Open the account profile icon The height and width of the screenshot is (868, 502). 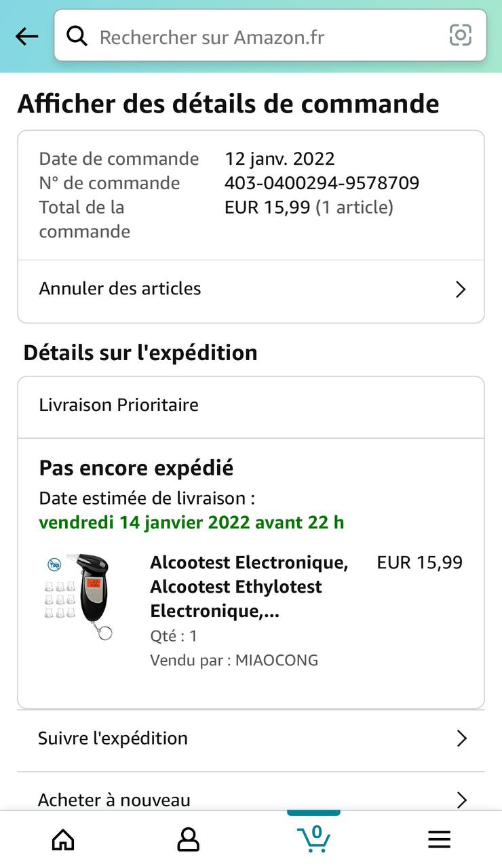pos(188,840)
